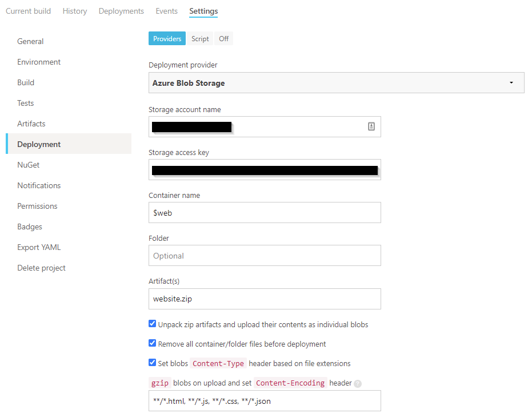
Task: Click the contact card icon in Storage account field
Action: click(371, 126)
